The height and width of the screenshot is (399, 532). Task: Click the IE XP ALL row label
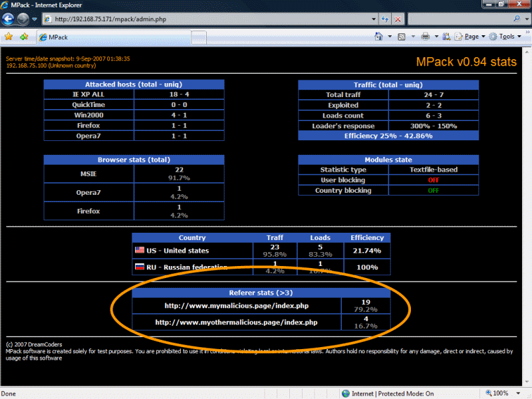[x=88, y=94]
